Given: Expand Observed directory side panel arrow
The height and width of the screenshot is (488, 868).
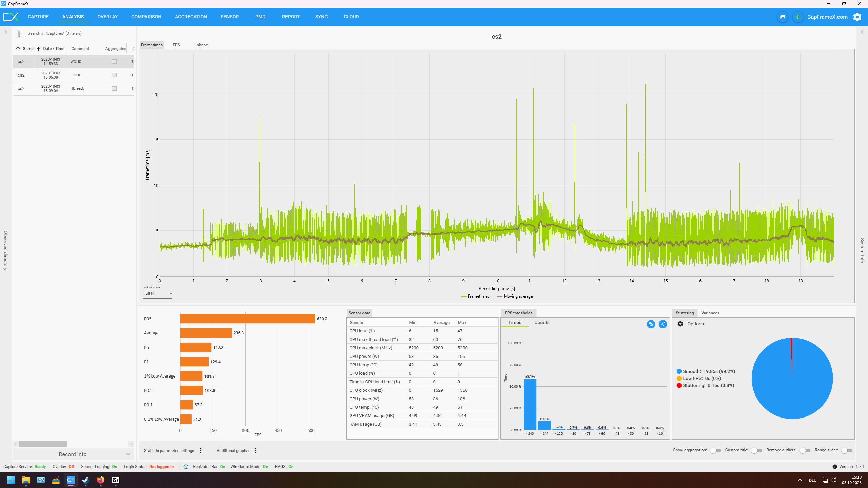Looking at the screenshot, I should click(6, 32).
